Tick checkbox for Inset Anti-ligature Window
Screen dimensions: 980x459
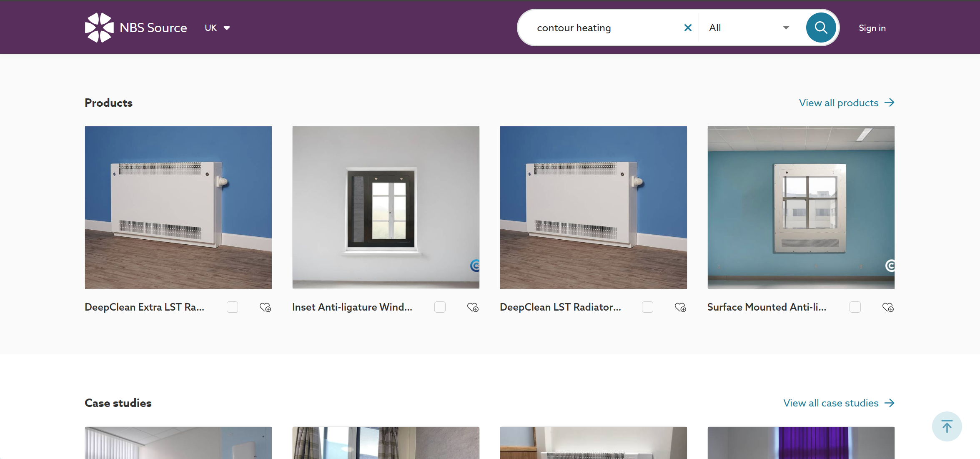tap(440, 307)
